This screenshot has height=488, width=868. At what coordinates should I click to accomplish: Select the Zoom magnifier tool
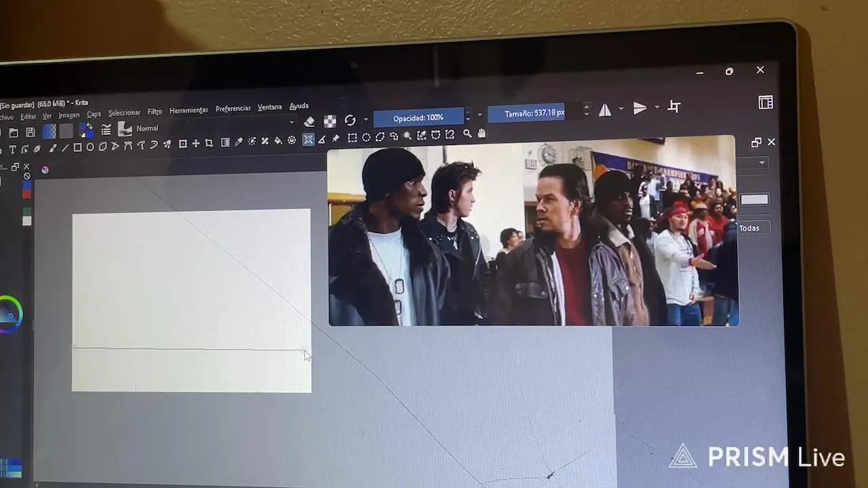coord(467,134)
